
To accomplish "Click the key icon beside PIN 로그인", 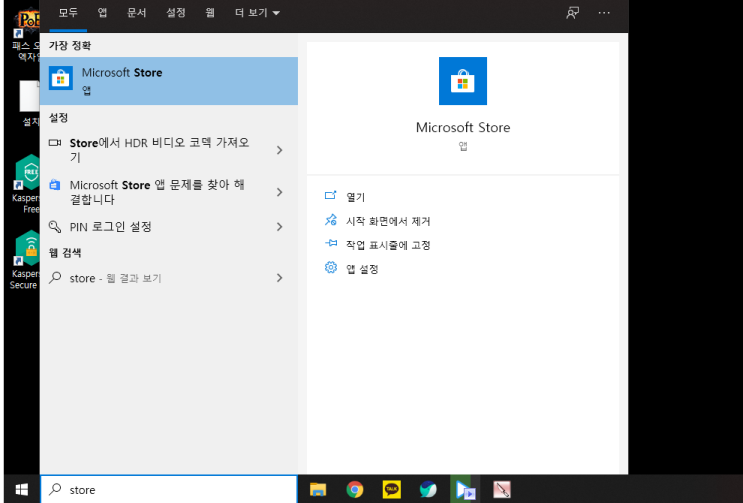I will tap(55, 227).
